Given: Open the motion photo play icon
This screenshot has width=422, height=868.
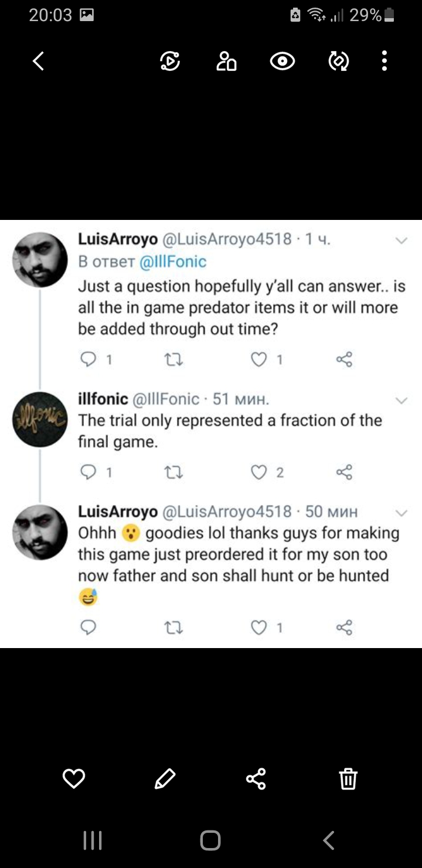Looking at the screenshot, I should [x=170, y=61].
